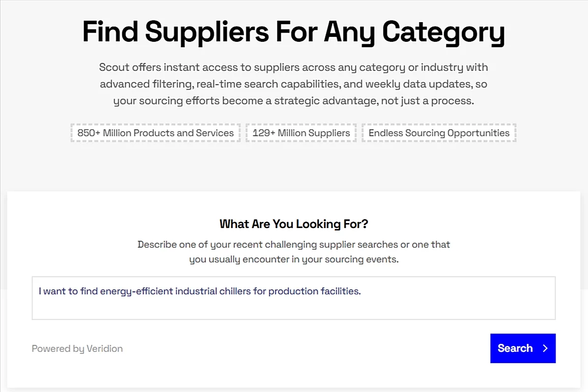Select the 850+ Million Products and Services tag

coord(155,133)
